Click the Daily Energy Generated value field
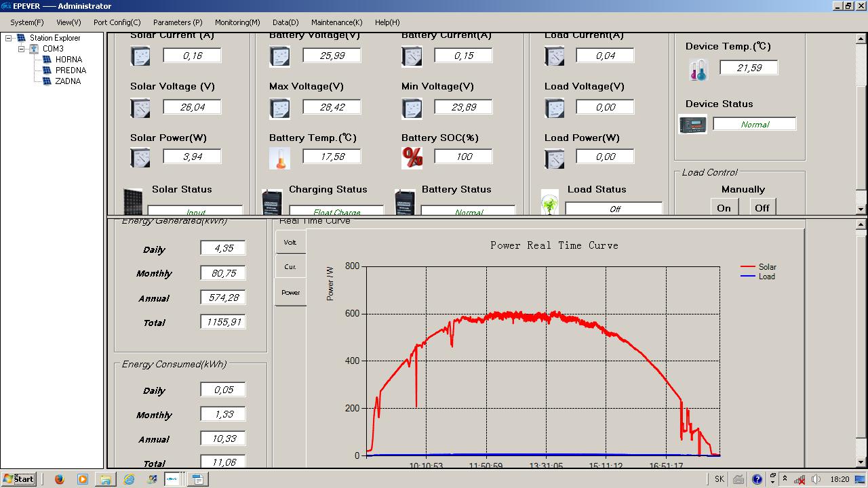 (223, 249)
